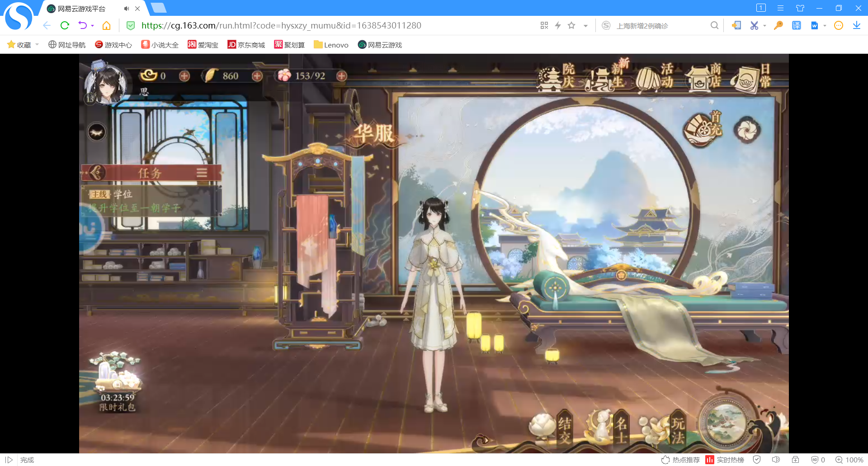This screenshot has width=868, height=466.
Task: Open the browser downloads icon
Action: pos(856,25)
